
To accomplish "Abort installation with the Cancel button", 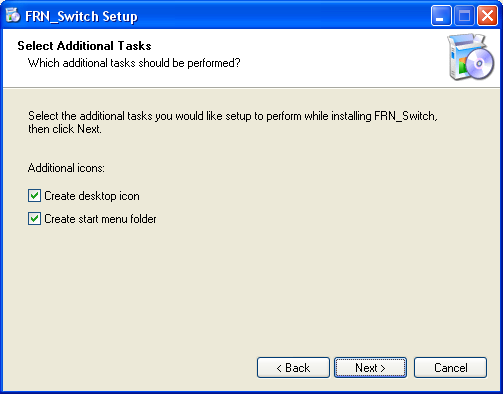I will point(450,368).
